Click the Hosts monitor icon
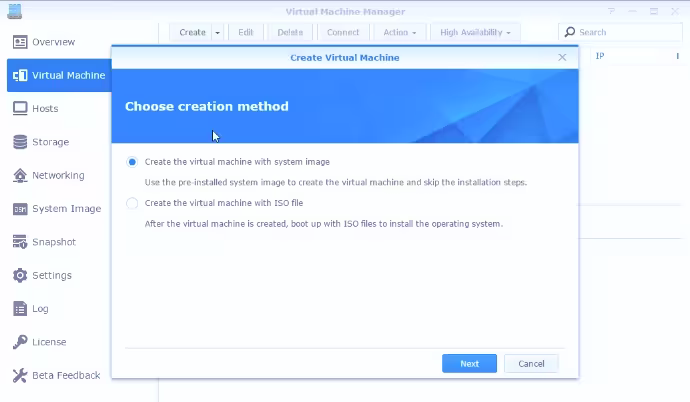This screenshot has height=402, width=690. click(20, 109)
